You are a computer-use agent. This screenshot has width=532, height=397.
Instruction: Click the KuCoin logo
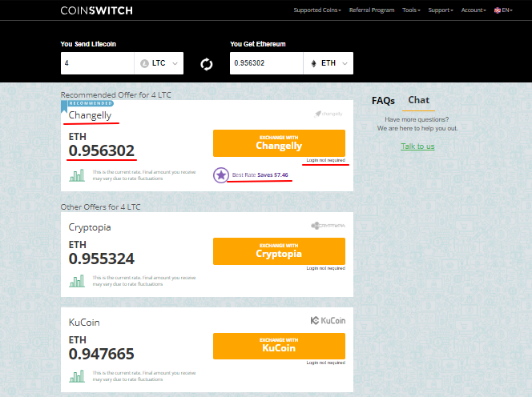click(x=328, y=320)
